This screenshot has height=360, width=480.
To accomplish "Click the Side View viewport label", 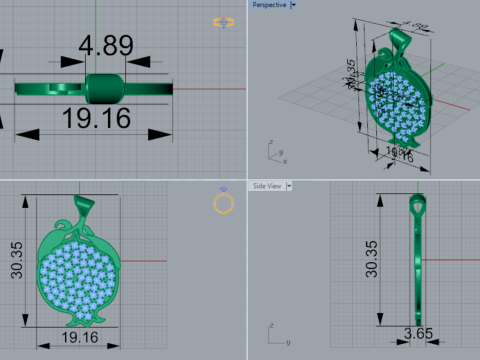I will coord(267,186).
